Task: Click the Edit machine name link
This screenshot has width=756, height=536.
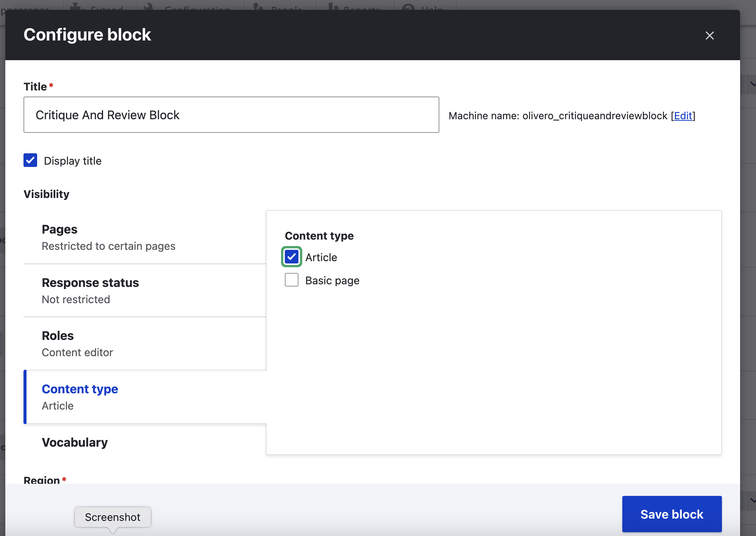Action: tap(683, 116)
